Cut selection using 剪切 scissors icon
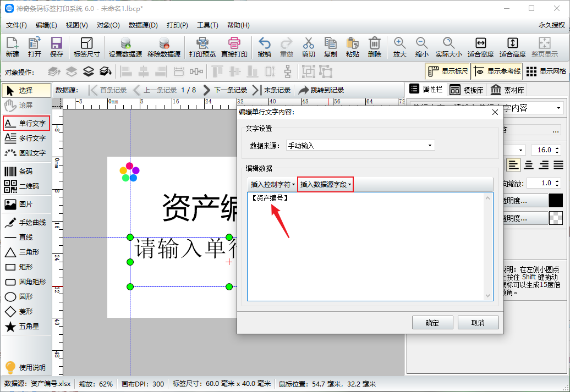This screenshot has width=570, height=392. 308,47
